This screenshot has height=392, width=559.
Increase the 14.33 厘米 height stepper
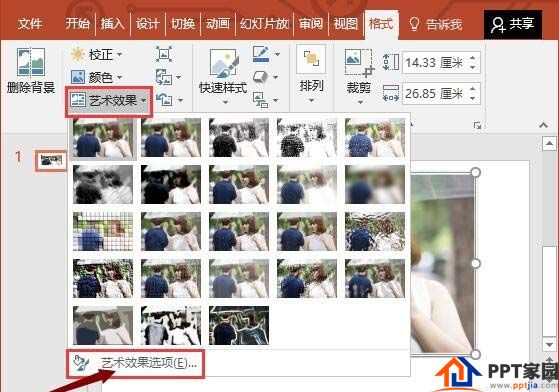tap(473, 58)
